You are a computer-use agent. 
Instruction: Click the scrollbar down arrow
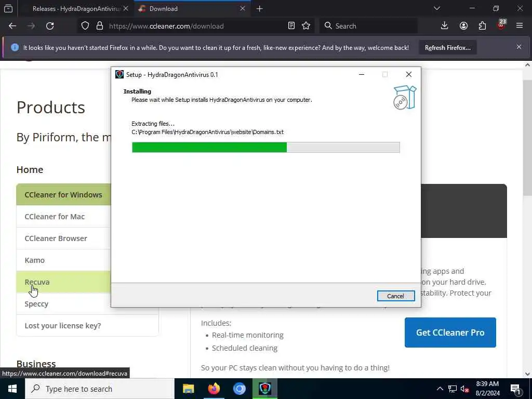(528, 374)
